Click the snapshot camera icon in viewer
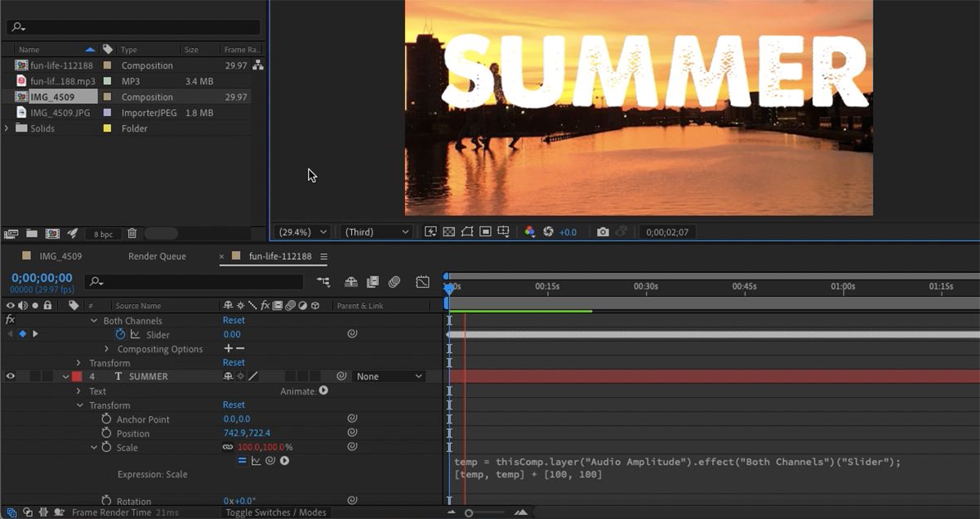 (x=603, y=232)
